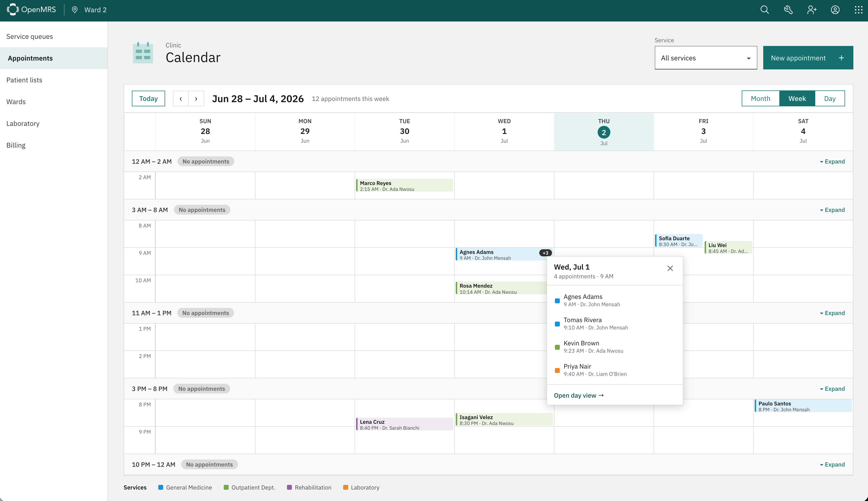Open Wards in the sidebar

coord(54,101)
